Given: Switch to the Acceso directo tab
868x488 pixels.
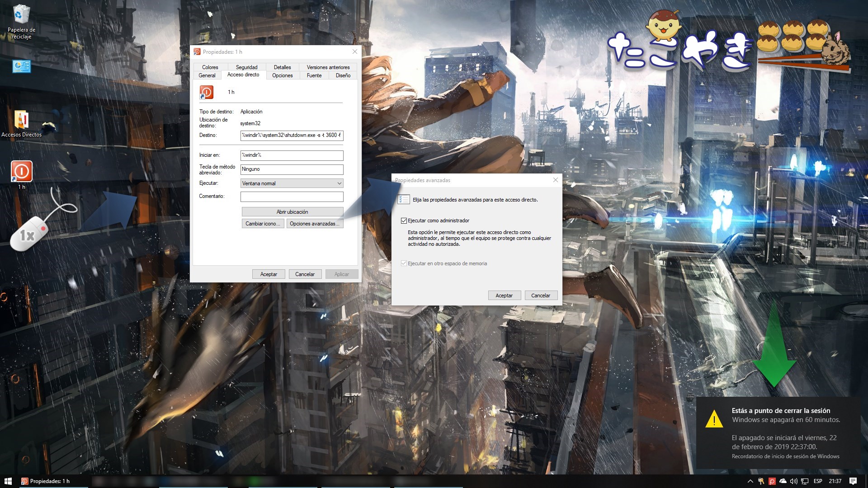Looking at the screenshot, I should 243,75.
